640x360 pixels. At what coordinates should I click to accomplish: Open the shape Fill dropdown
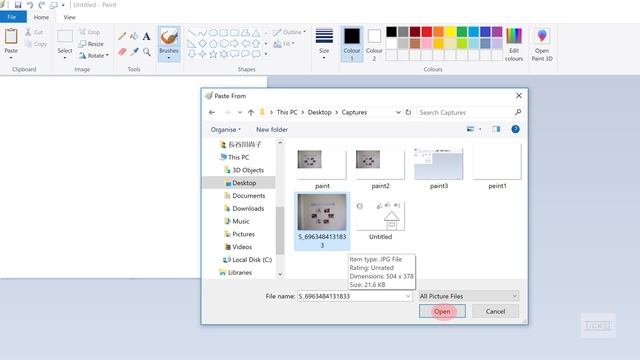click(284, 44)
